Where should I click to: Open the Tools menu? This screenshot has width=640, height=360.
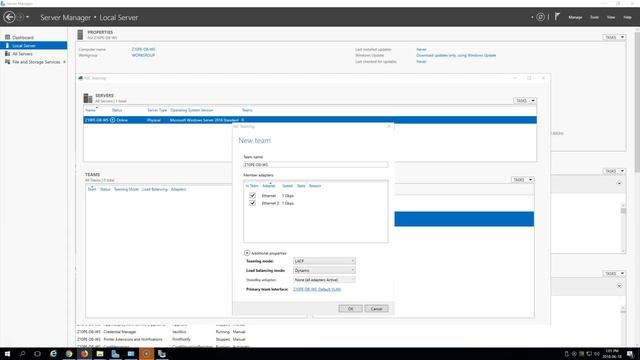click(x=594, y=17)
